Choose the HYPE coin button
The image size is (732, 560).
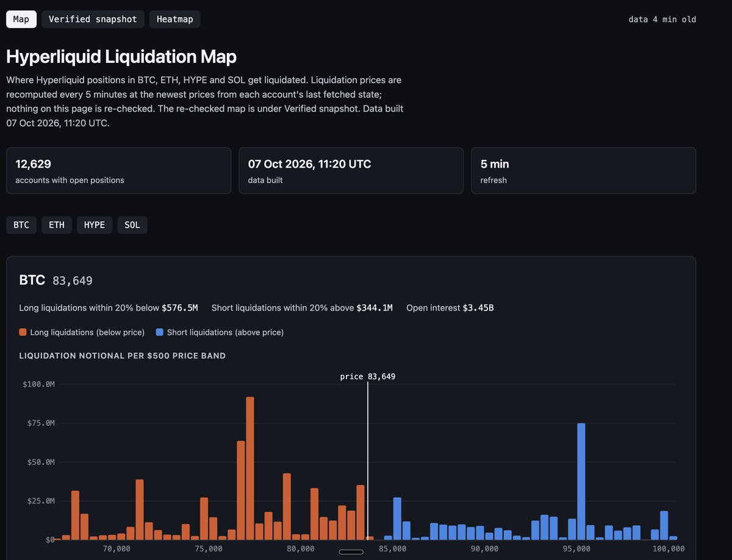click(x=95, y=225)
